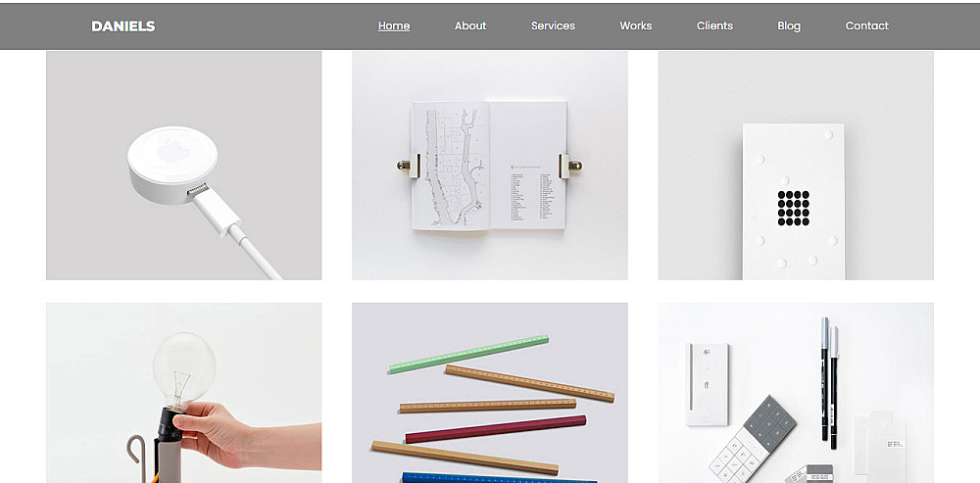The width and height of the screenshot is (980, 483).
Task: Visit the Blog link
Action: (x=789, y=25)
